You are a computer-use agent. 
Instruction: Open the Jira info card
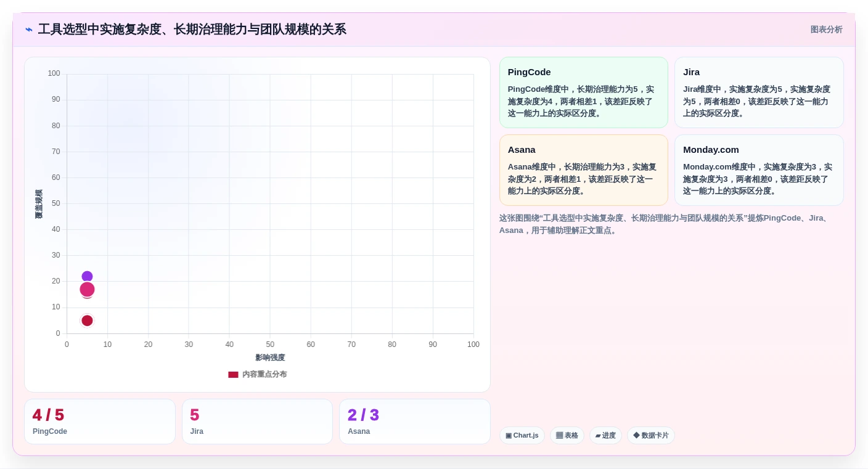point(759,92)
